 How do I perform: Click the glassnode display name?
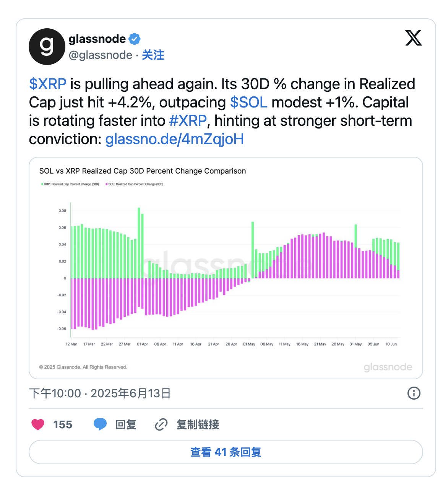tap(97, 39)
